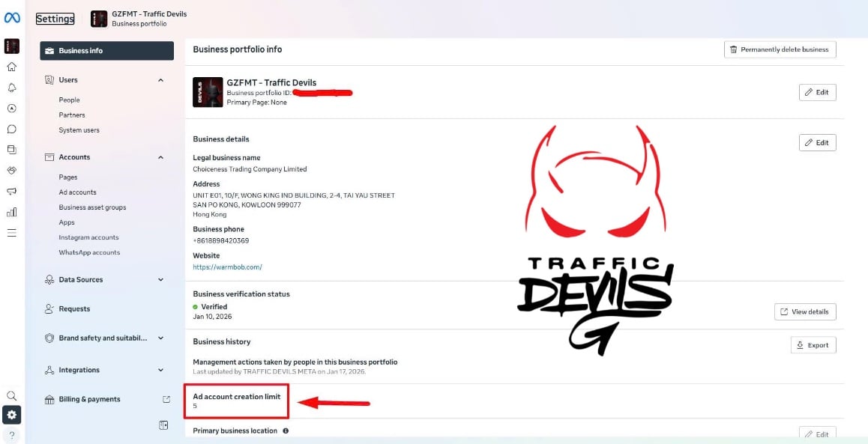
Task: Open Billing & payments
Action: coord(89,399)
